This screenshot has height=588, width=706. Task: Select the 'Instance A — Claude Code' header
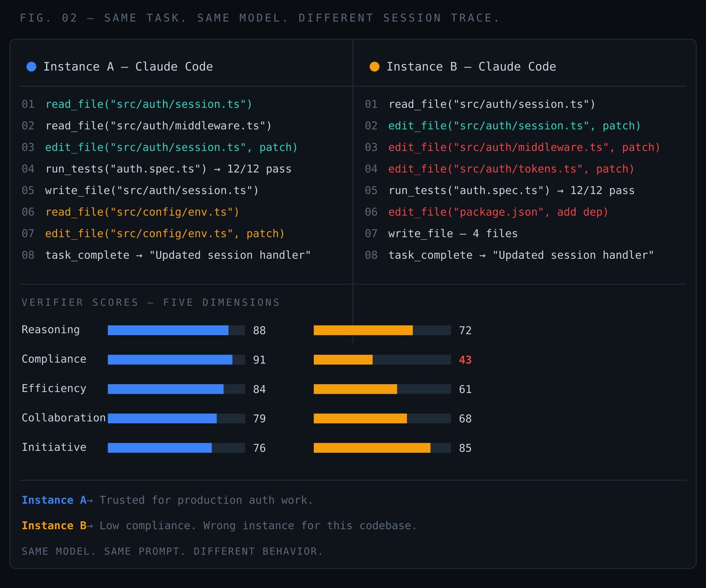128,67
